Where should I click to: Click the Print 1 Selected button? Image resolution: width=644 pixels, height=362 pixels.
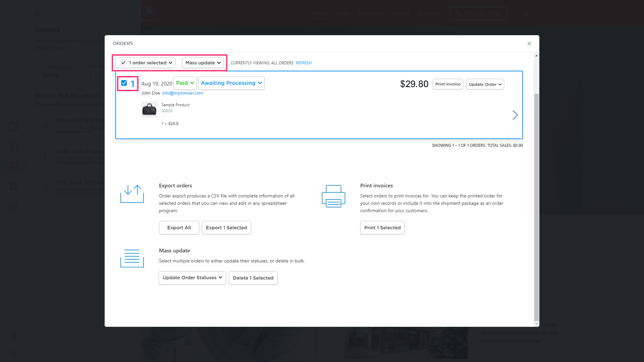382,228
